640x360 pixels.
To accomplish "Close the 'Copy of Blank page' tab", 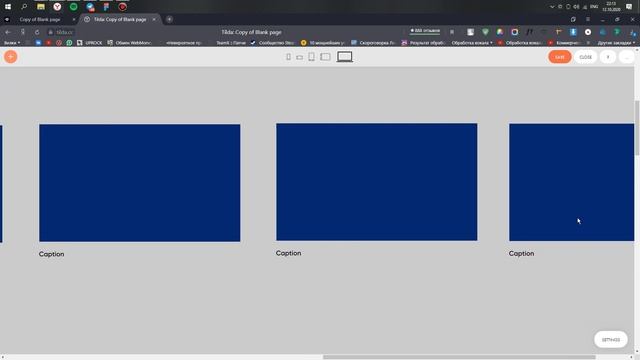I will pos(74,19).
